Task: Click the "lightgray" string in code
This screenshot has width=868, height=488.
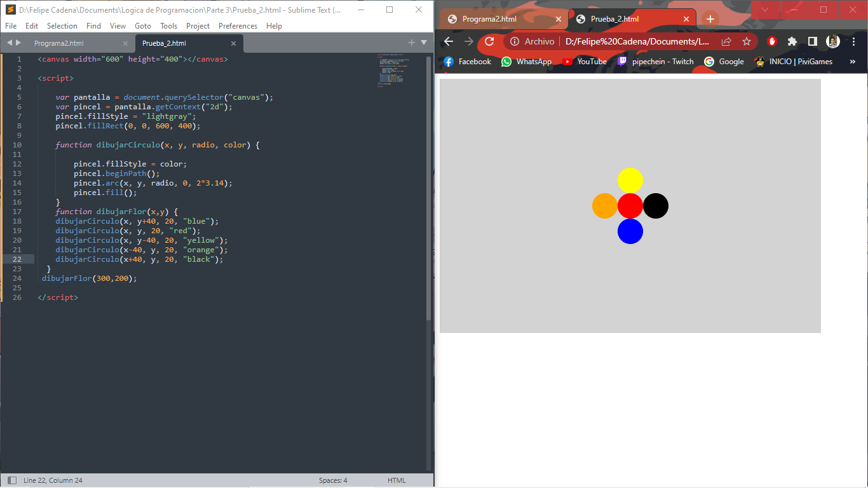Action: (x=168, y=116)
